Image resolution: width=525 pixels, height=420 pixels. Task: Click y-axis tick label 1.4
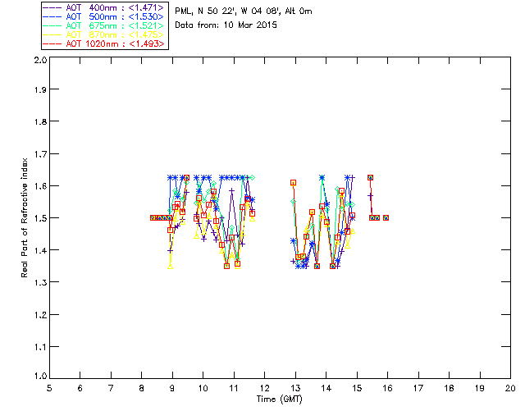tap(40, 250)
